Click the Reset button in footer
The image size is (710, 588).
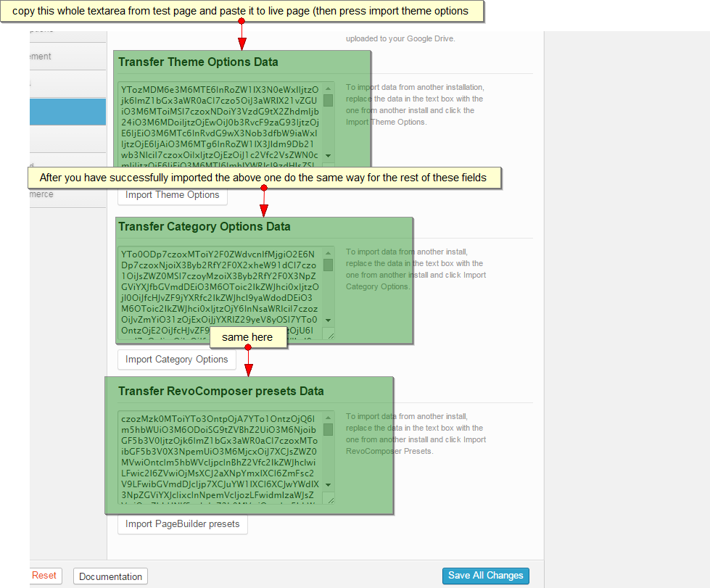44,576
